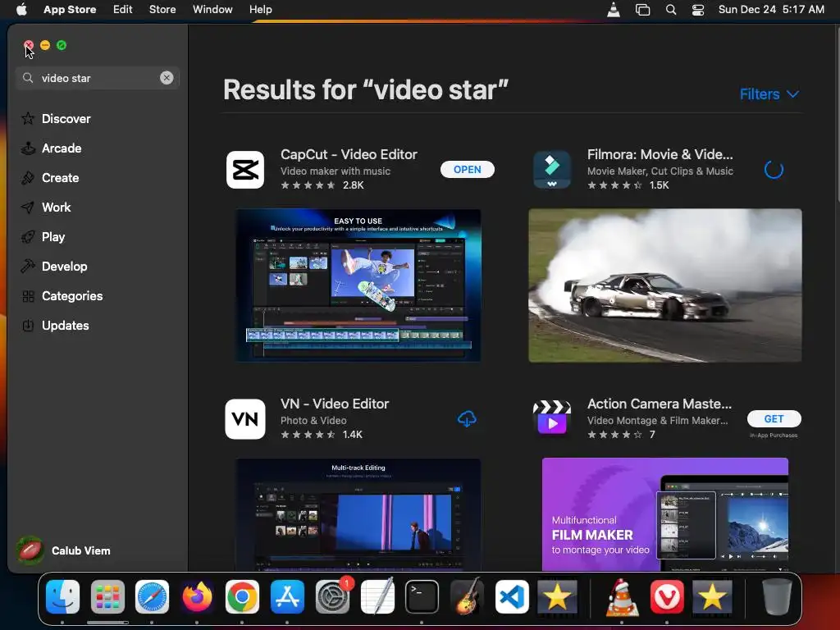The image size is (840, 630).
Task: Launch GarageBand from the Dock
Action: pos(467,596)
